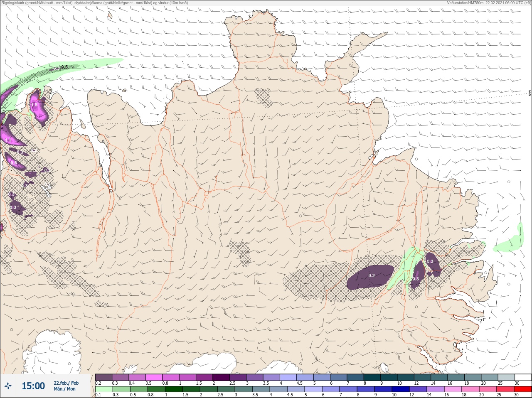Click the 'Mán./ Mon' weekday text
Viewport: 532px width, 398px height.
click(x=65, y=389)
